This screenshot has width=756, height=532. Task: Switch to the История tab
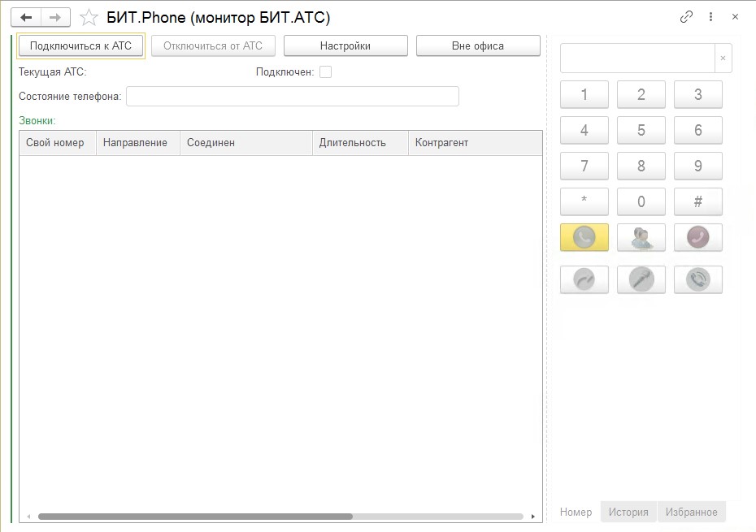628,512
